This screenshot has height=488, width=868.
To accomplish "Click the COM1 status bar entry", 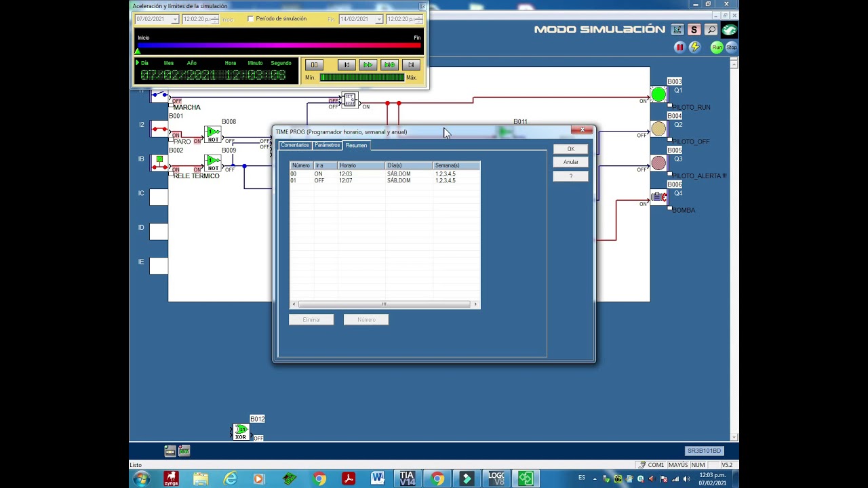I will [652, 465].
